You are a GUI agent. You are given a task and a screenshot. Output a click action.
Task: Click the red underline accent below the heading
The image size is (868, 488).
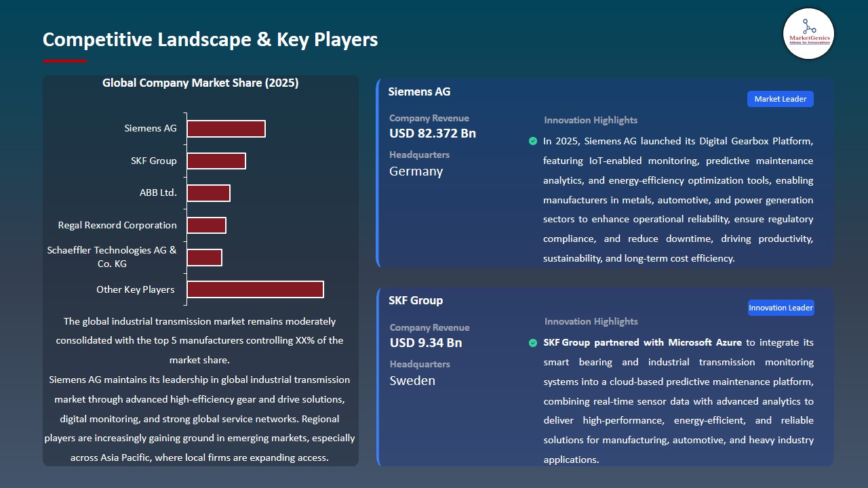[64, 61]
